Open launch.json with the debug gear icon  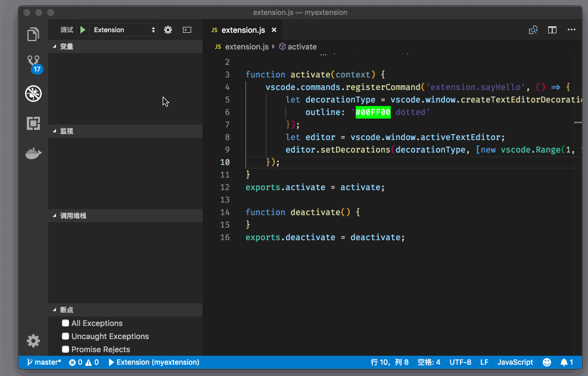(168, 30)
